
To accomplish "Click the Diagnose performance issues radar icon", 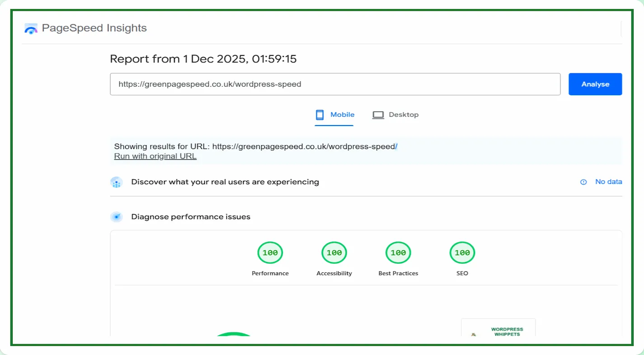I will tap(117, 217).
